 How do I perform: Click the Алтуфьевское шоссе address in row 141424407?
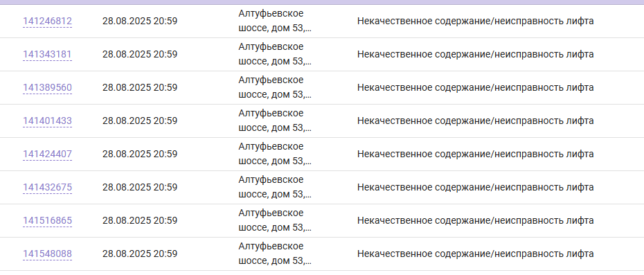point(275,154)
